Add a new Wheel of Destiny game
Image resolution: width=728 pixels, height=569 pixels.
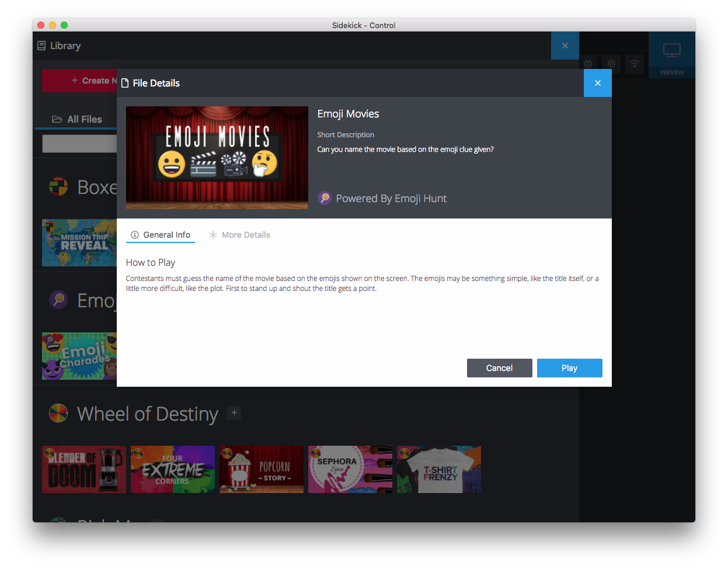coord(234,413)
